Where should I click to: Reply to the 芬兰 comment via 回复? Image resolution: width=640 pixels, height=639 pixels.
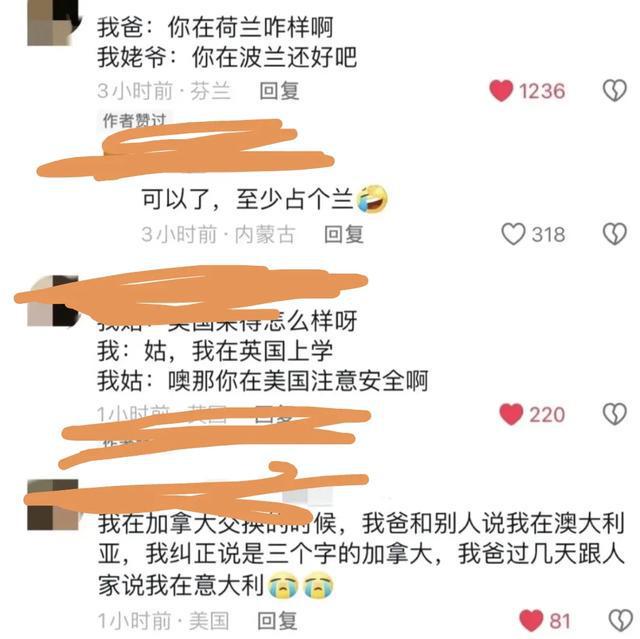click(280, 91)
